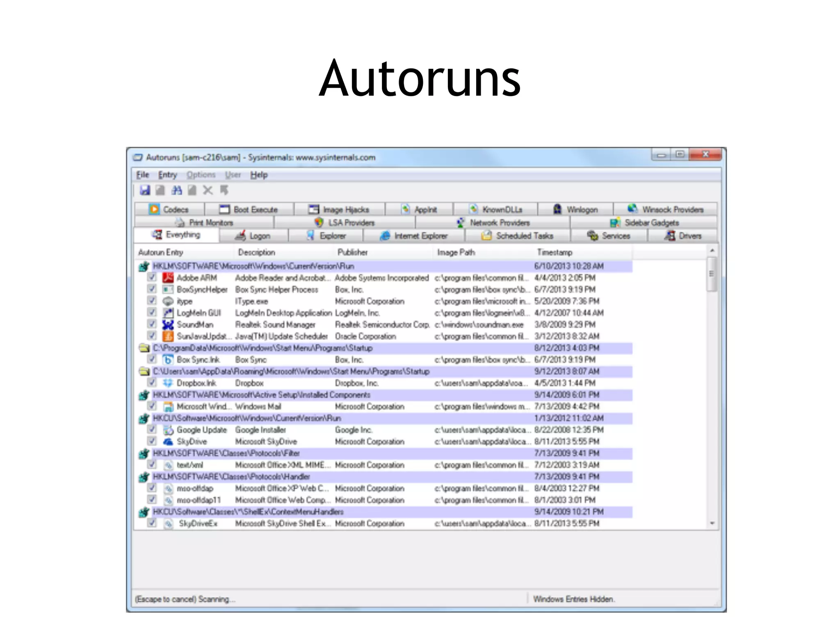Sort by the Publisher column header
The height and width of the screenshot is (630, 840).
click(383, 252)
